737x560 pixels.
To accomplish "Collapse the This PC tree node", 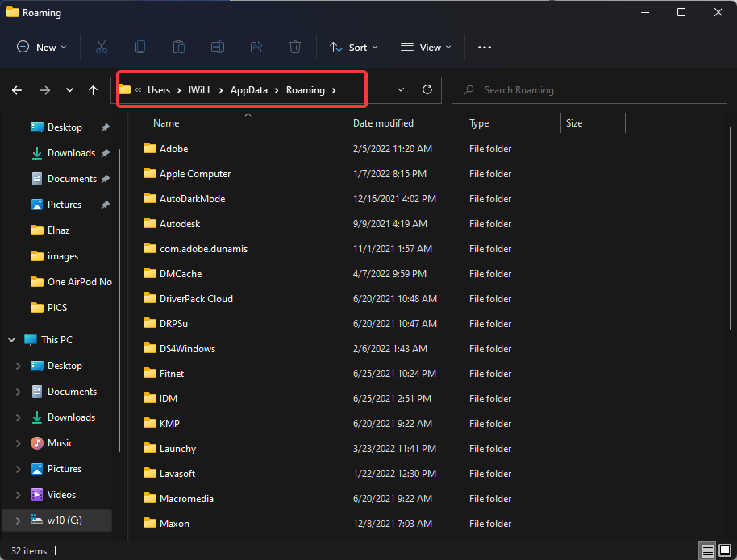I will (12, 340).
